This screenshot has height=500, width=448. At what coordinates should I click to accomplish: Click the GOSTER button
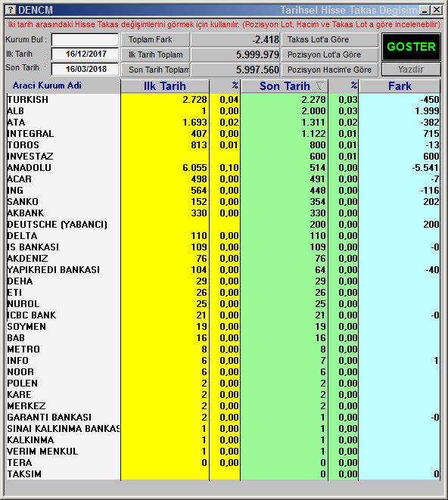tap(411, 47)
